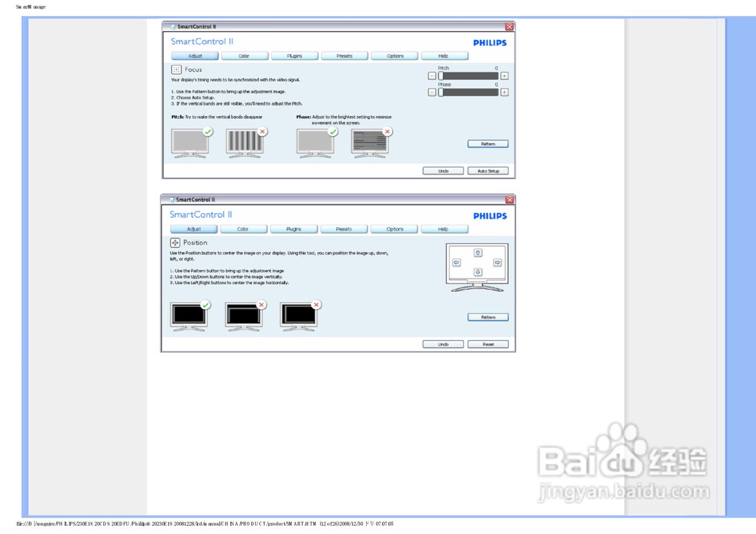Click the Phase slider track
This screenshot has height=534, width=756.
pyautogui.click(x=468, y=92)
